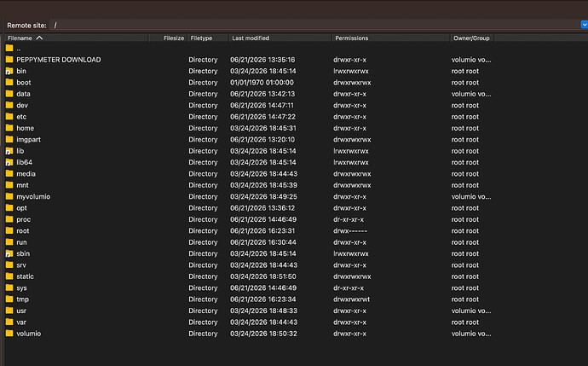This screenshot has height=366, width=588.
Task: Select the bin symlink folder icon
Action: [9, 71]
